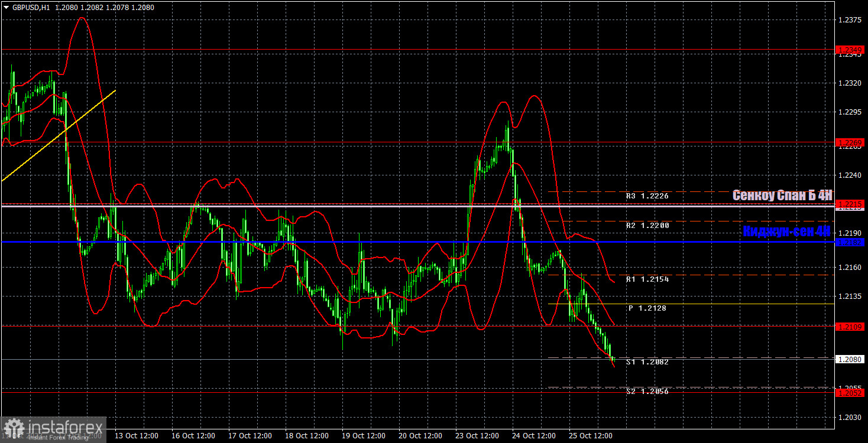The image size is (868, 443).
Task: Select the blue 1.2182 Kijun-sen price label
Action: click(850, 242)
